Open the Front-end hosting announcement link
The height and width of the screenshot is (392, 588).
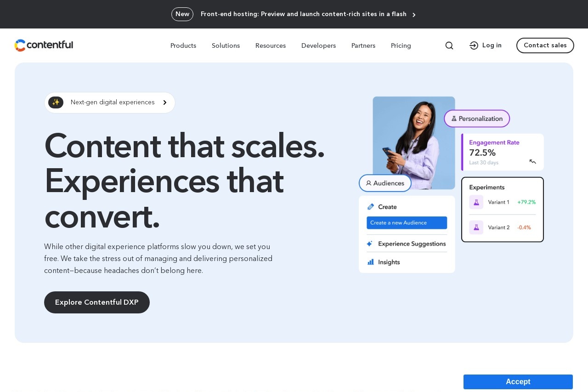pyautogui.click(x=304, y=14)
